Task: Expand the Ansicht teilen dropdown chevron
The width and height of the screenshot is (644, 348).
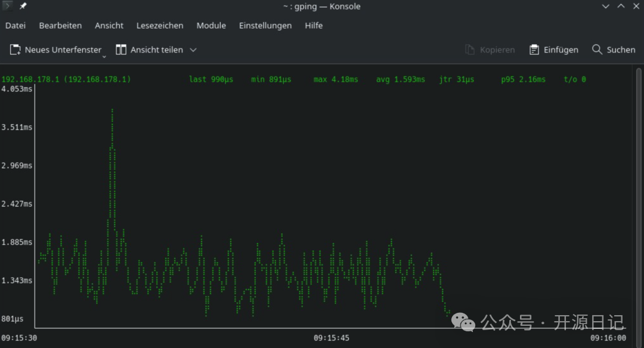Action: coord(193,50)
